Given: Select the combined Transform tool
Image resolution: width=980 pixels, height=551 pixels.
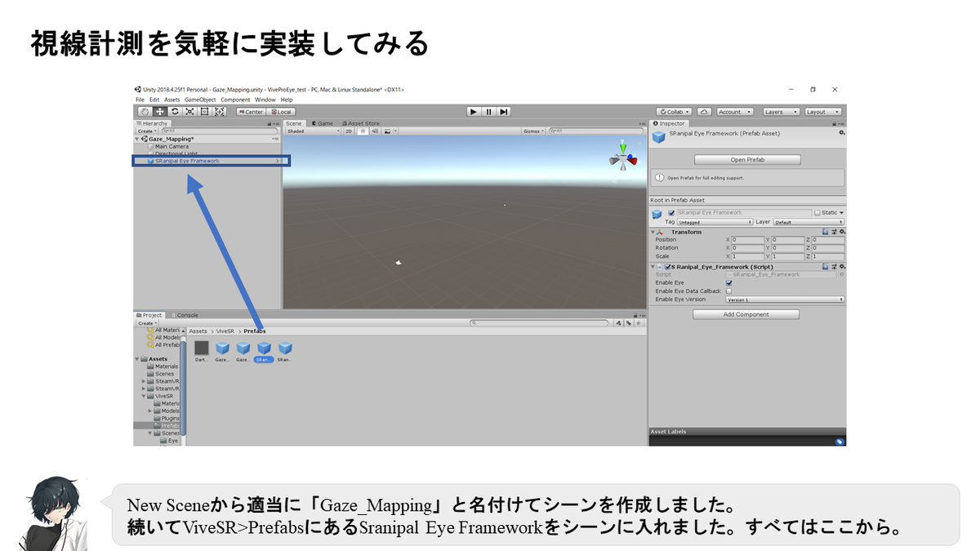Looking at the screenshot, I should coord(220,112).
